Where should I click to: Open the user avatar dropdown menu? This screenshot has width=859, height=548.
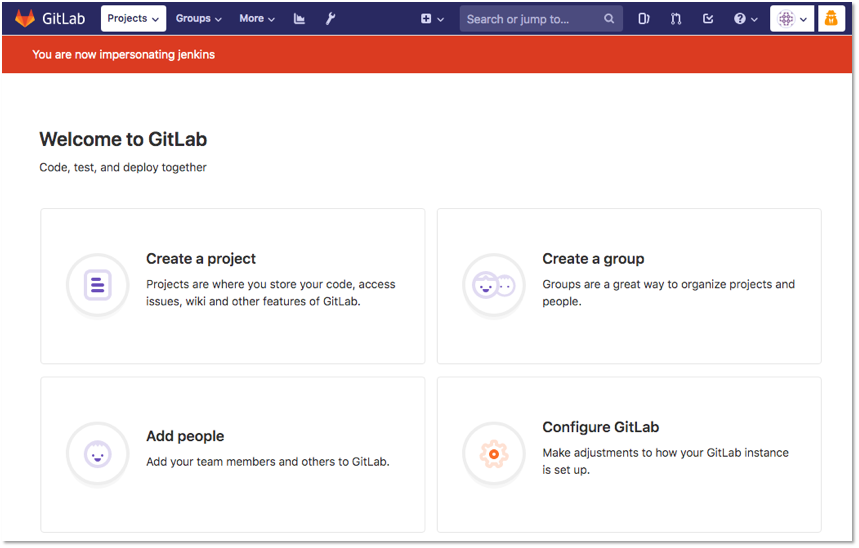pyautogui.click(x=792, y=19)
